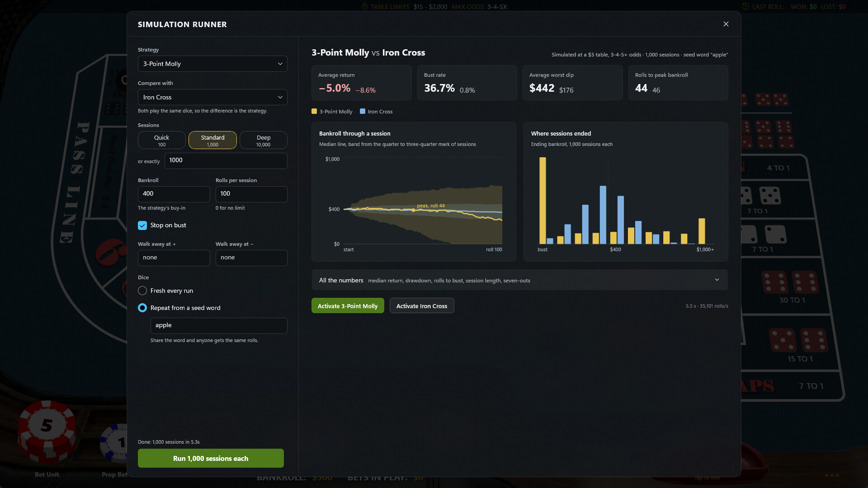The width and height of the screenshot is (868, 488).
Task: Click the three-dot menu at bottom right
Action: 832,475
